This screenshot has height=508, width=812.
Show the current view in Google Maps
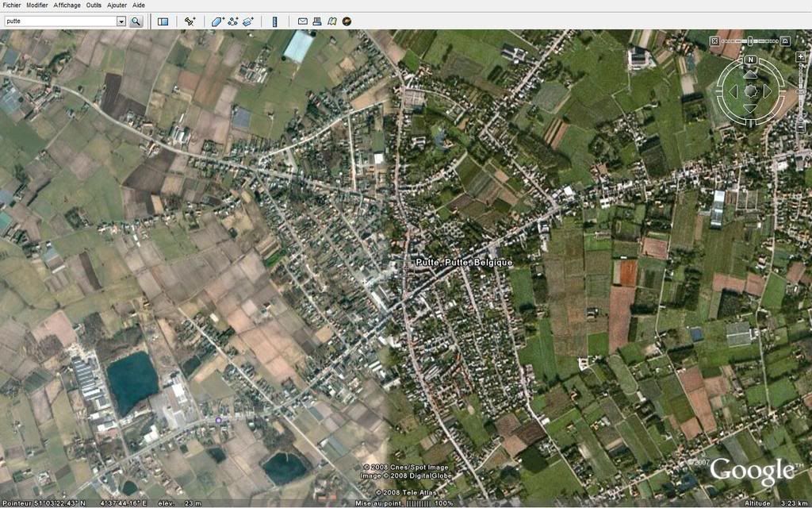pyautogui.click(x=332, y=21)
